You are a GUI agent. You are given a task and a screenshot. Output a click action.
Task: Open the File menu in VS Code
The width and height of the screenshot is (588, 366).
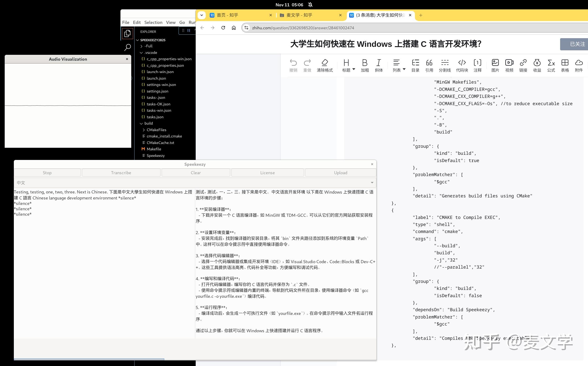[126, 22]
